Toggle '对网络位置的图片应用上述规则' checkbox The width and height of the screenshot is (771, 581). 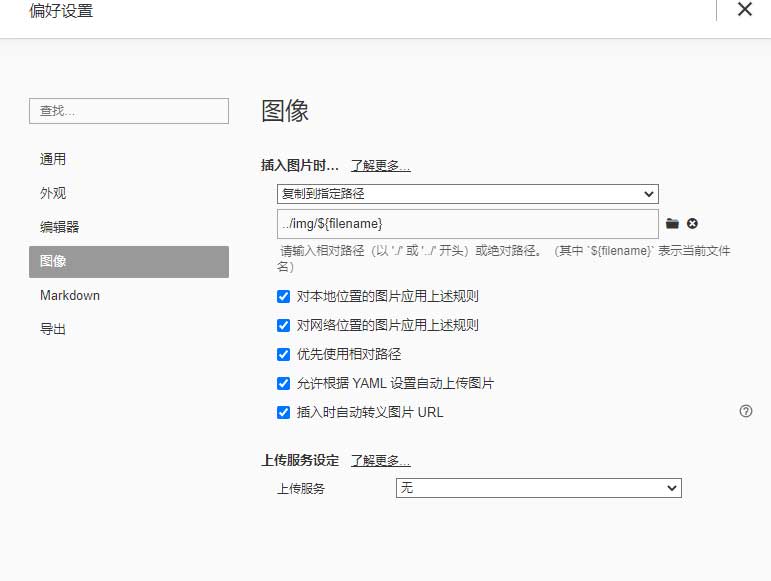pyautogui.click(x=284, y=325)
